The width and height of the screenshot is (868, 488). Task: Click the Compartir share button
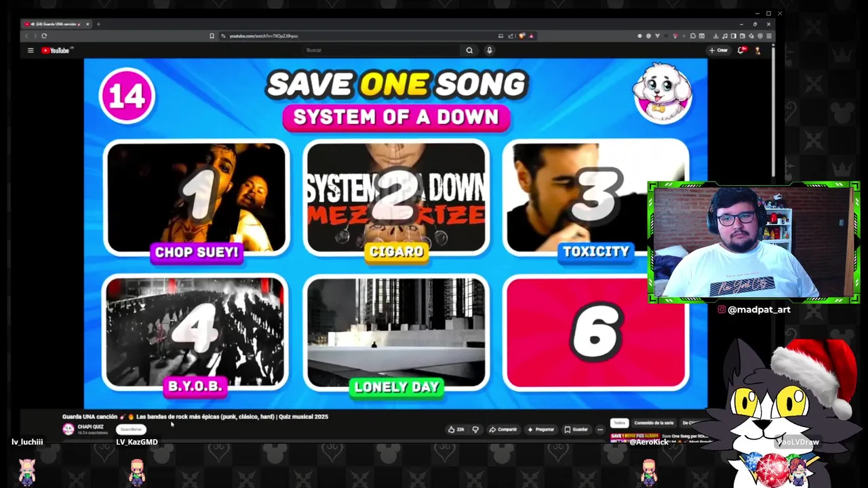pyautogui.click(x=503, y=430)
